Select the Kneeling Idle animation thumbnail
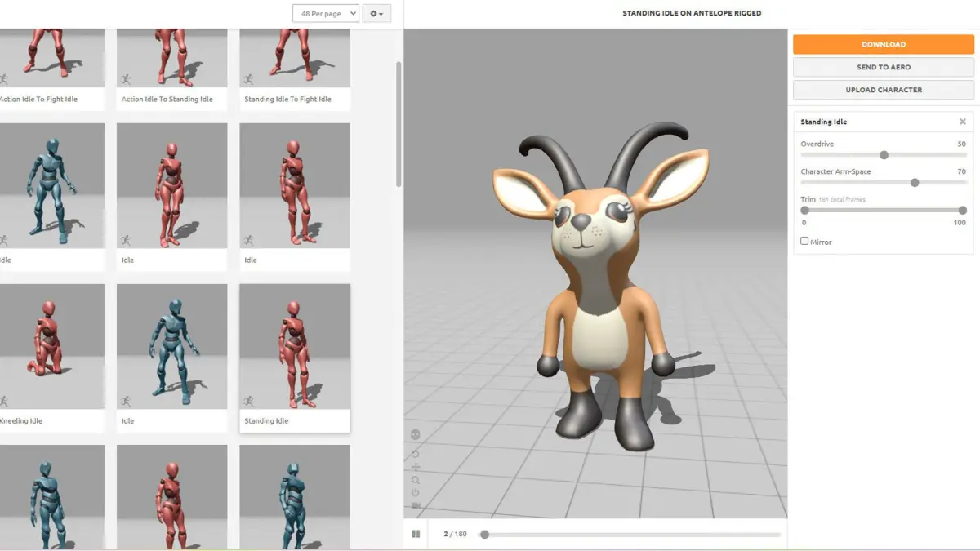 52,347
